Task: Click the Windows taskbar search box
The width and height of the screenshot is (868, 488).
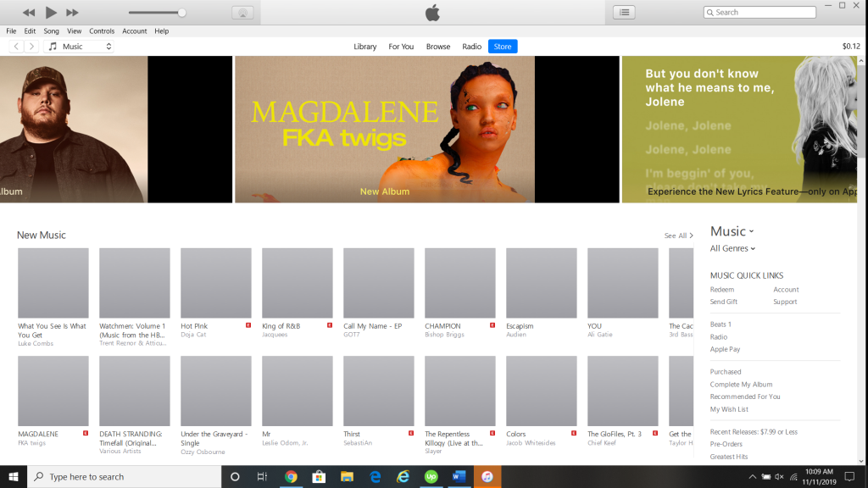Action: 124,476
